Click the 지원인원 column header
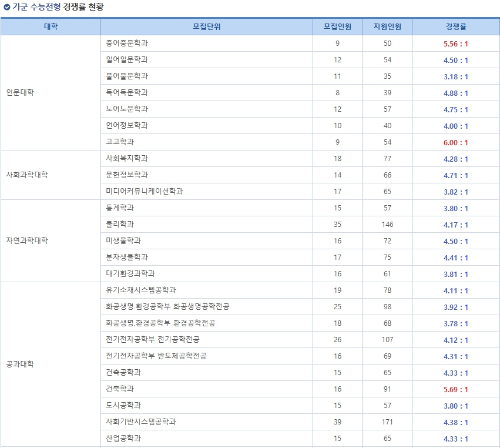The height and width of the screenshot is (448, 500). (x=387, y=26)
